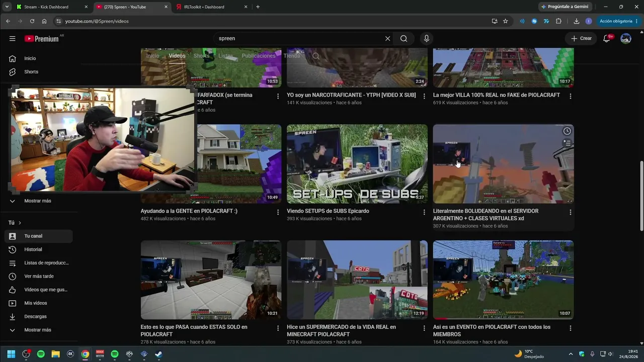The height and width of the screenshot is (362, 644).
Task: Open a new browser tab
Action: click(x=258, y=7)
